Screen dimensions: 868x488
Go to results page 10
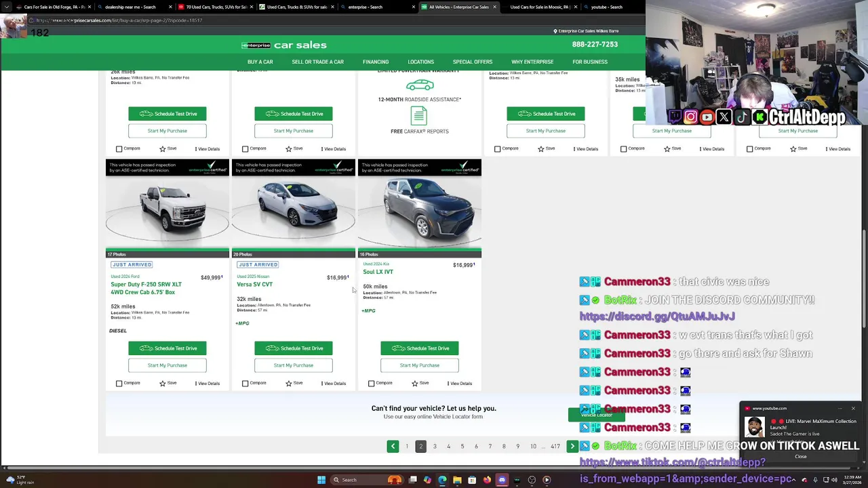coord(533,447)
